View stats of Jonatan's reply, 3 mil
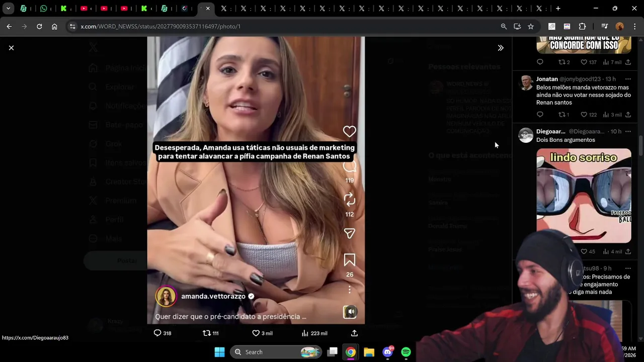 click(612, 115)
